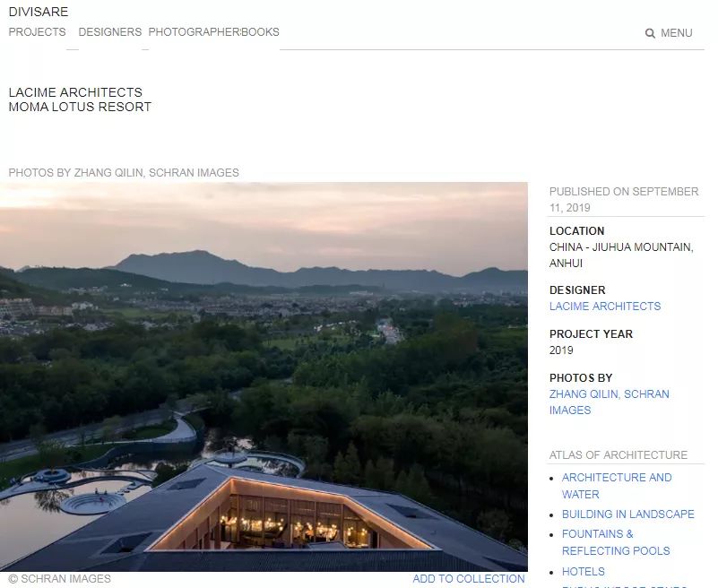
Task: Click ADD TO COLLECTION under the photo
Action: coord(469,579)
